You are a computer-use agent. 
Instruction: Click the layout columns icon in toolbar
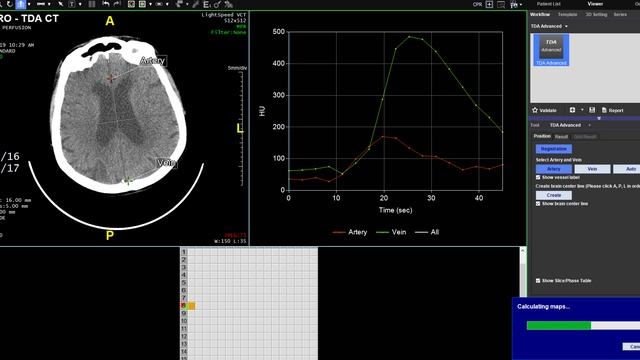pyautogui.click(x=92, y=4)
